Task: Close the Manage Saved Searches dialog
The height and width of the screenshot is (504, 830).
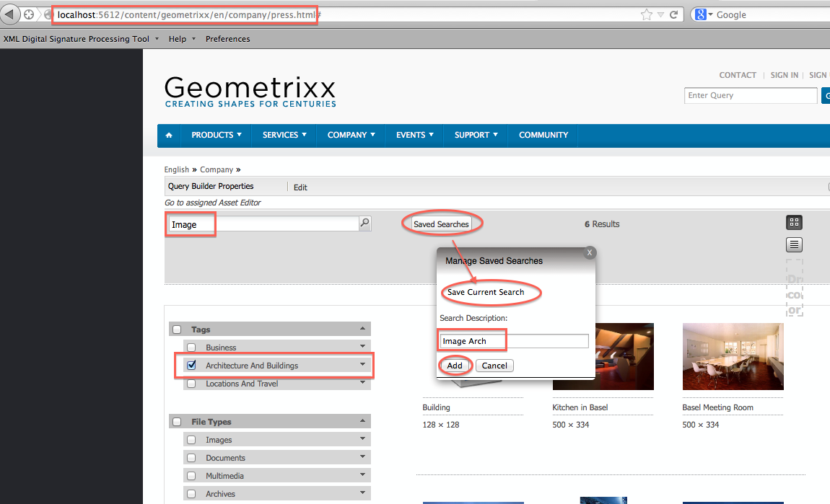Action: coord(589,253)
